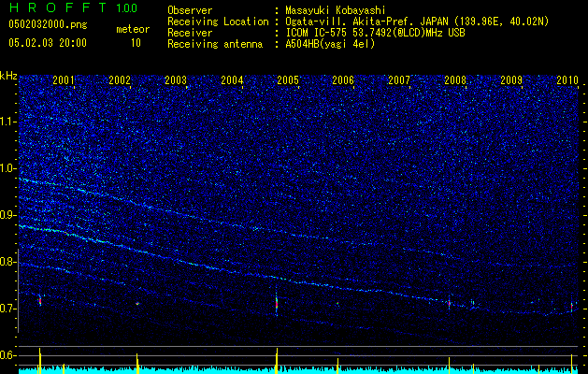The image size is (588, 374).
Task: Select the observer name Masayuki Kobayashi
Action: point(336,10)
